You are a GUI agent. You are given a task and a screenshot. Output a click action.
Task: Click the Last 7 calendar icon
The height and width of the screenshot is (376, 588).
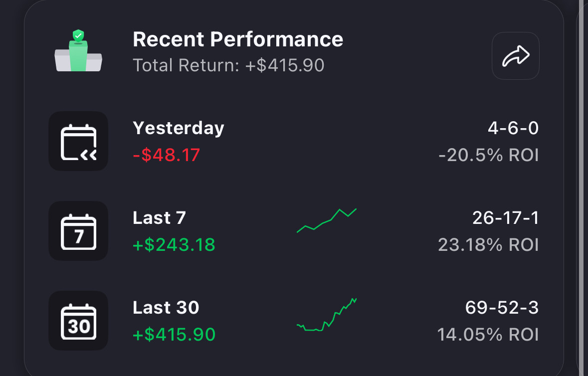click(78, 231)
